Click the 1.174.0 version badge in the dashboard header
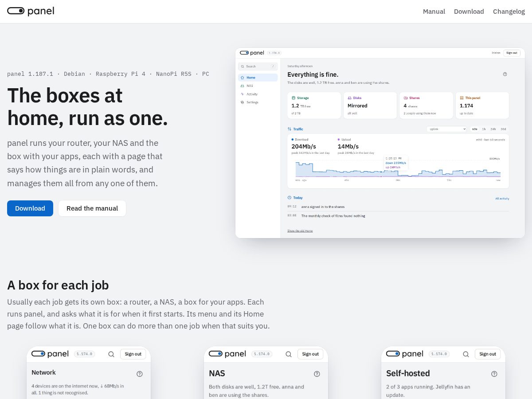 click(274, 53)
